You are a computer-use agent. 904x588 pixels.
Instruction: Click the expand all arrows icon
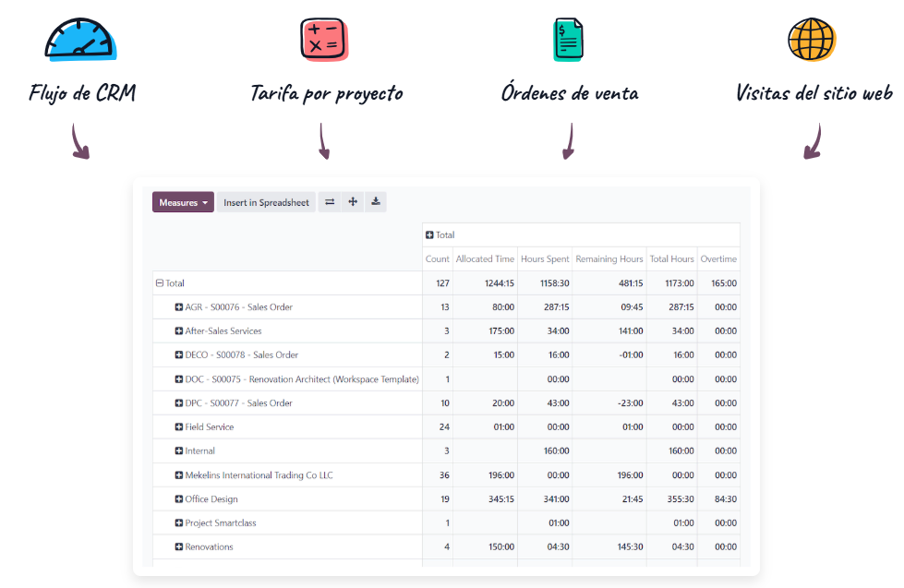click(353, 202)
